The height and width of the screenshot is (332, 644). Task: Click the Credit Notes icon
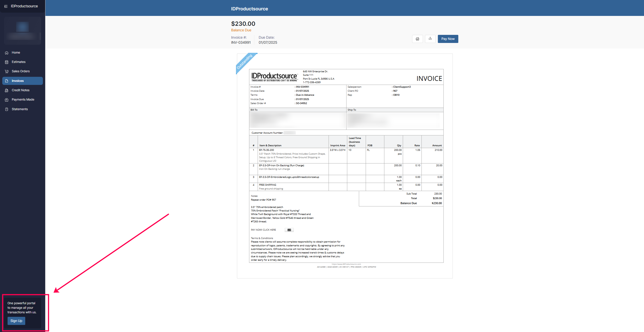(7, 90)
